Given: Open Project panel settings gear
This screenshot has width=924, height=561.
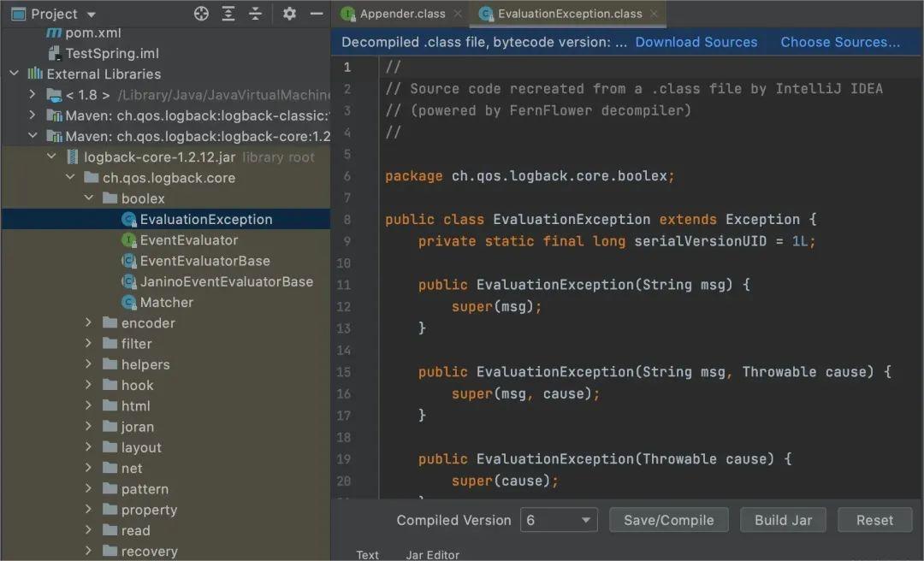Looking at the screenshot, I should (x=289, y=14).
